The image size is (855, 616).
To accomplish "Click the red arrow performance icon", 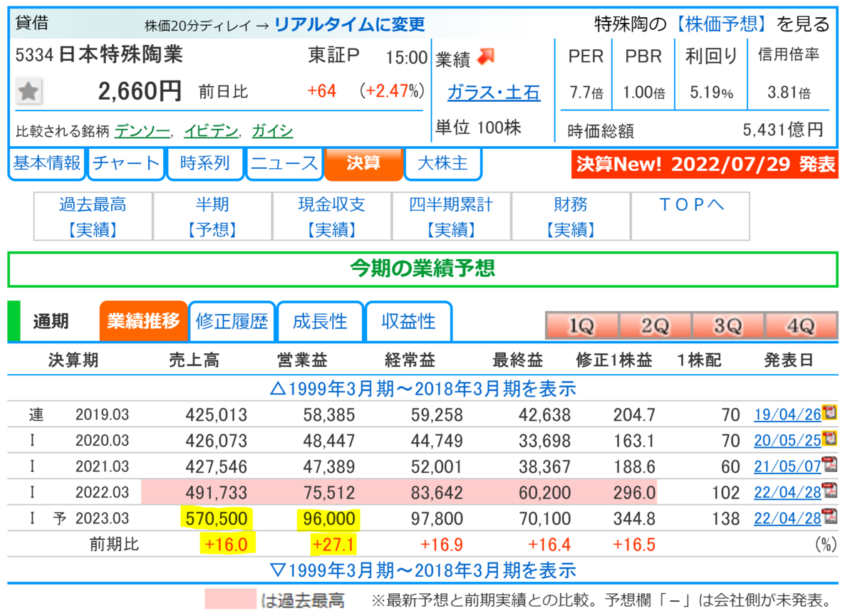I will click(x=486, y=57).
